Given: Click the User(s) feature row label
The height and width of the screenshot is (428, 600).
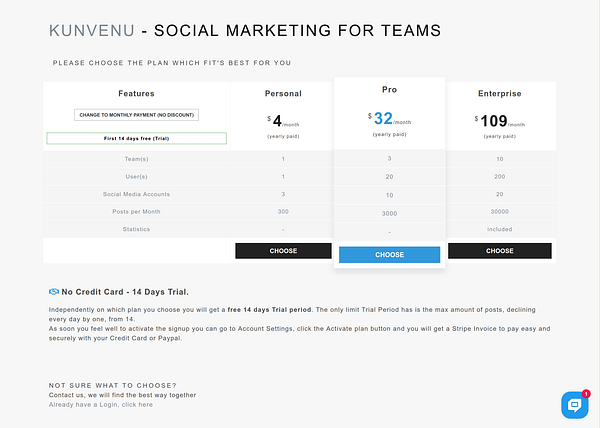Looking at the screenshot, I should 137,177.
